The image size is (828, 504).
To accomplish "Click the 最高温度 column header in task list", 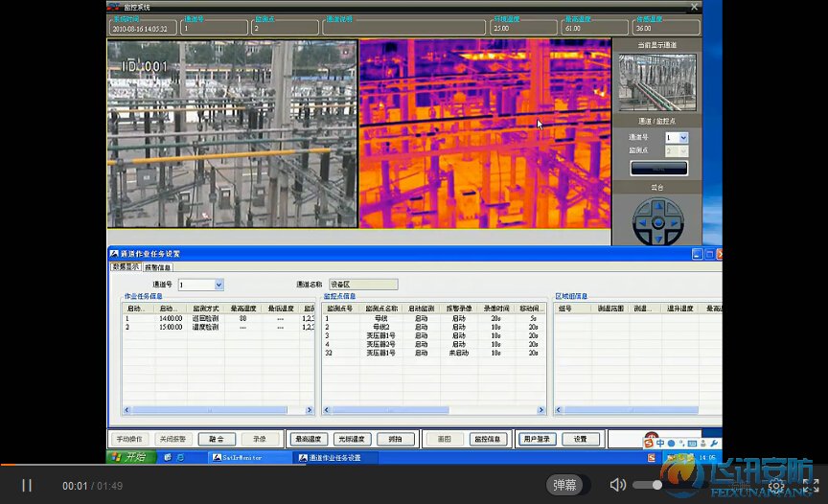I will click(x=242, y=309).
